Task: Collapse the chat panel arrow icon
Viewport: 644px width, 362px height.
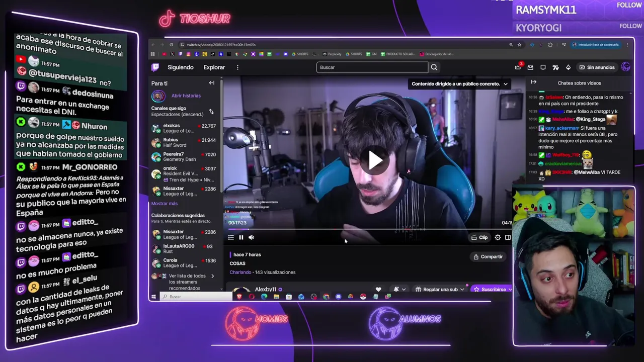Action: [x=534, y=82]
